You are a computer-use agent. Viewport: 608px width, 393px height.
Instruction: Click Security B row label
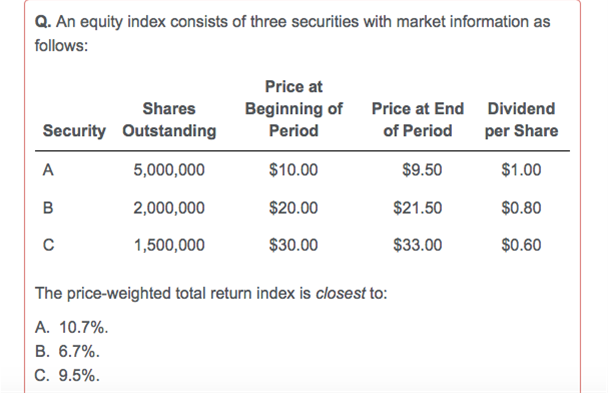[x=48, y=208]
